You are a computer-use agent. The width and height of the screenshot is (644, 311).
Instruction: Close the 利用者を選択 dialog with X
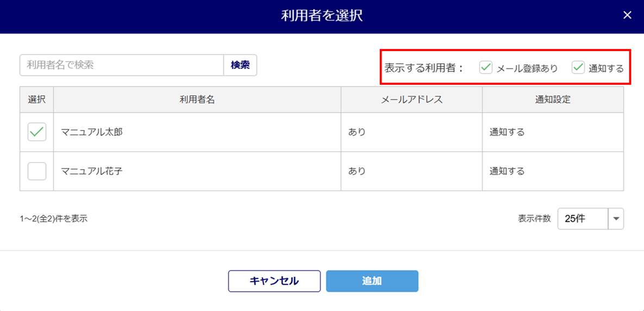(627, 15)
